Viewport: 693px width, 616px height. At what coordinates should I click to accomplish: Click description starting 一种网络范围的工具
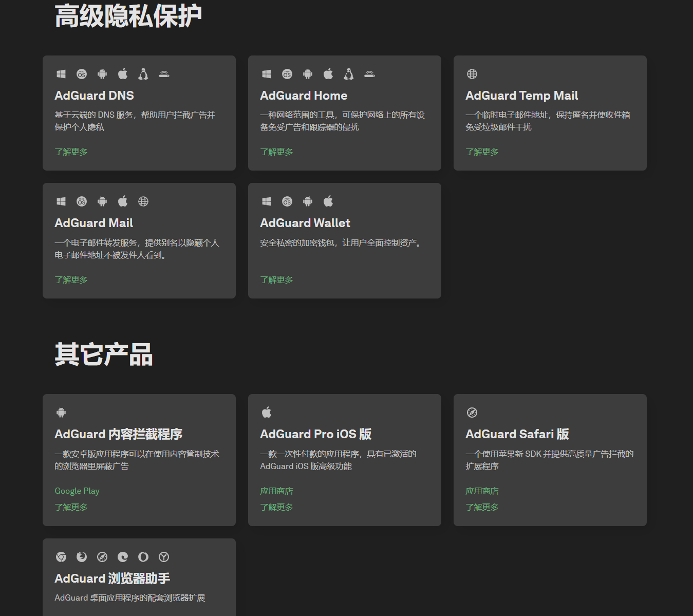343,121
